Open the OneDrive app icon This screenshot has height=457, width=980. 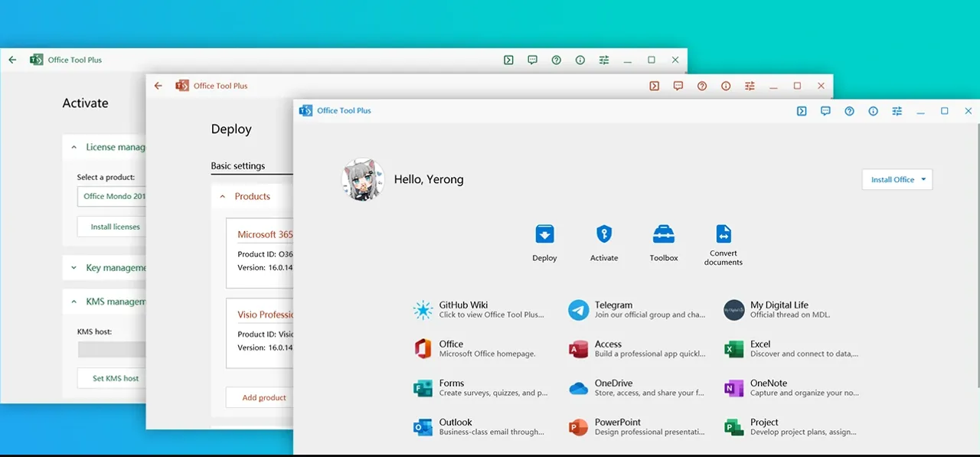point(578,388)
